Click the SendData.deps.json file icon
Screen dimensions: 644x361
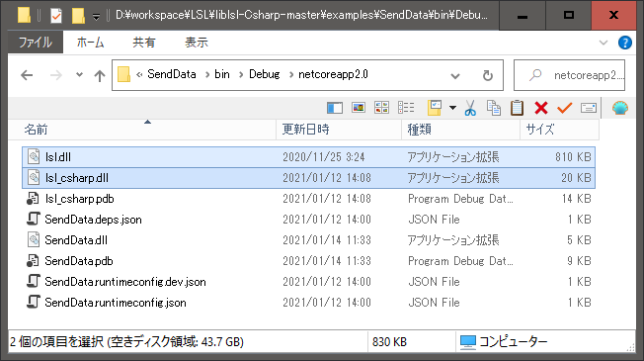pos(34,219)
